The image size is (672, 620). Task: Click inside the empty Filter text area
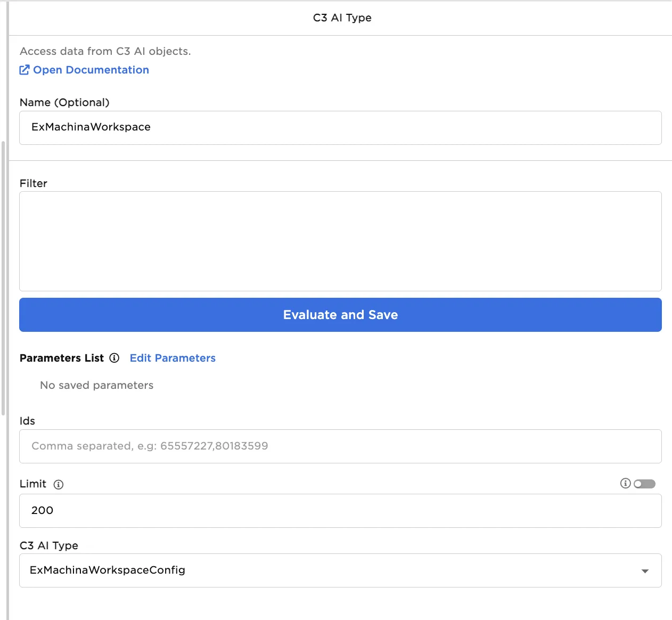(x=340, y=241)
